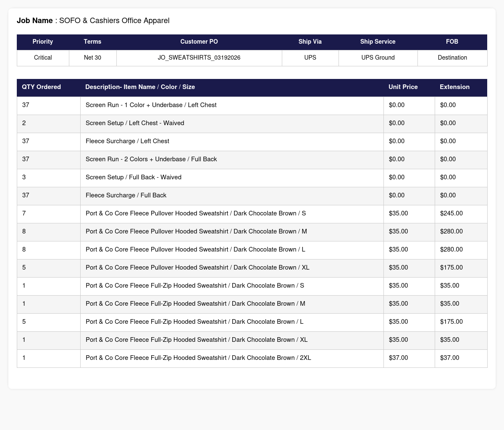
Task: Select Screen Run 1 Color Left Chest row
Action: pyautogui.click(x=252, y=105)
